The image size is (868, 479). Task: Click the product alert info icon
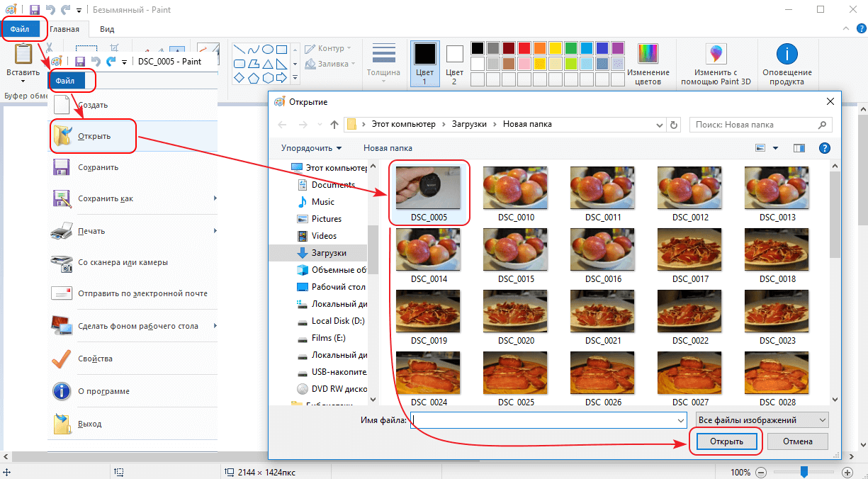787,55
